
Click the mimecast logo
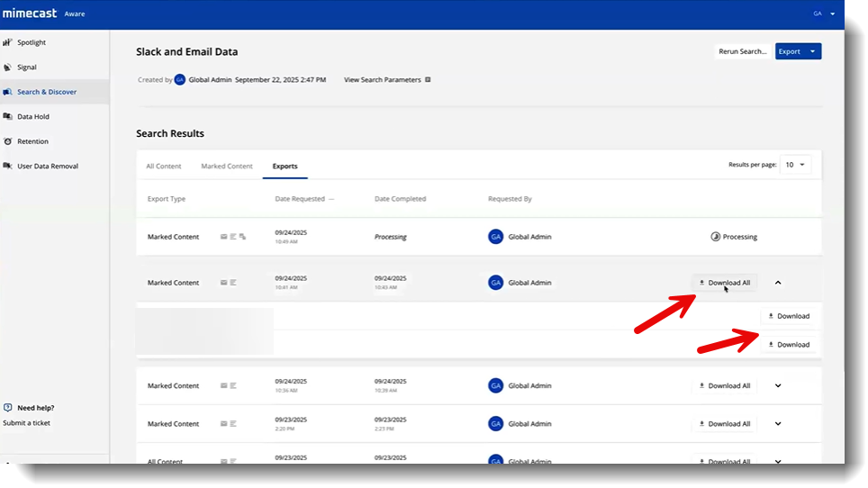coord(29,14)
